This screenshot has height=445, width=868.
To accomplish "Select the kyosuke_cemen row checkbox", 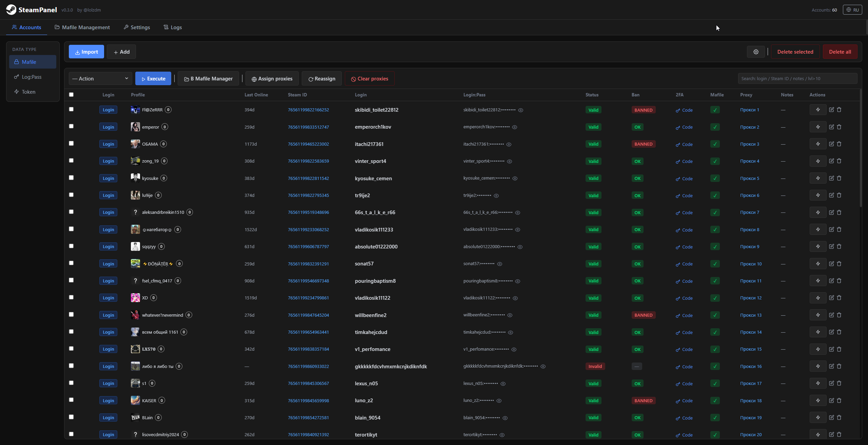I will [71, 178].
